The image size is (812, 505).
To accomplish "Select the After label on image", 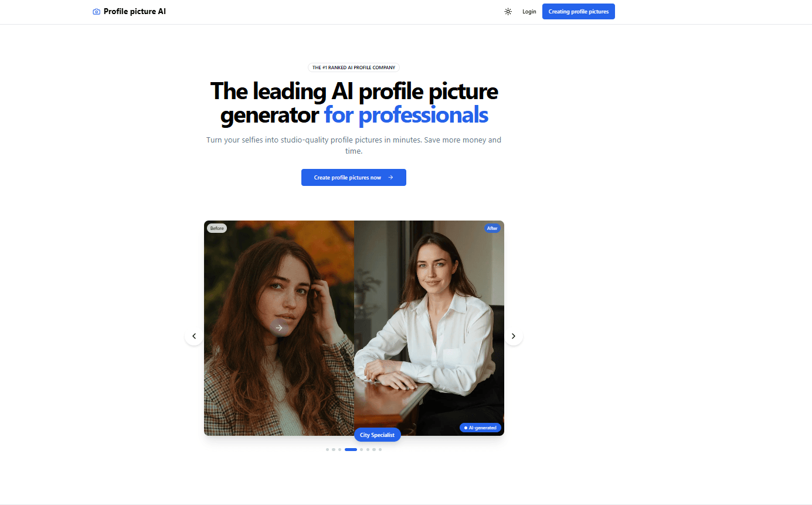I will 492,228.
